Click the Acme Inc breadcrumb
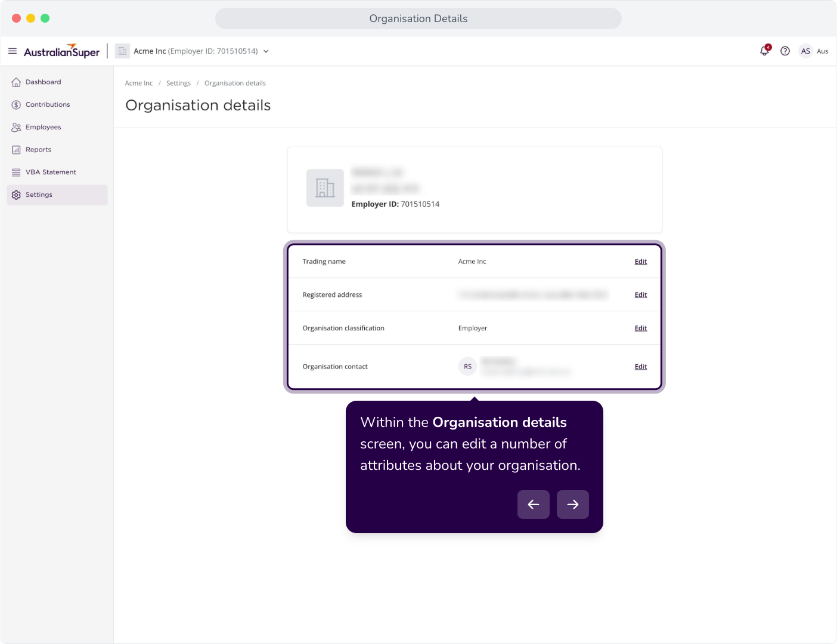 coord(139,83)
